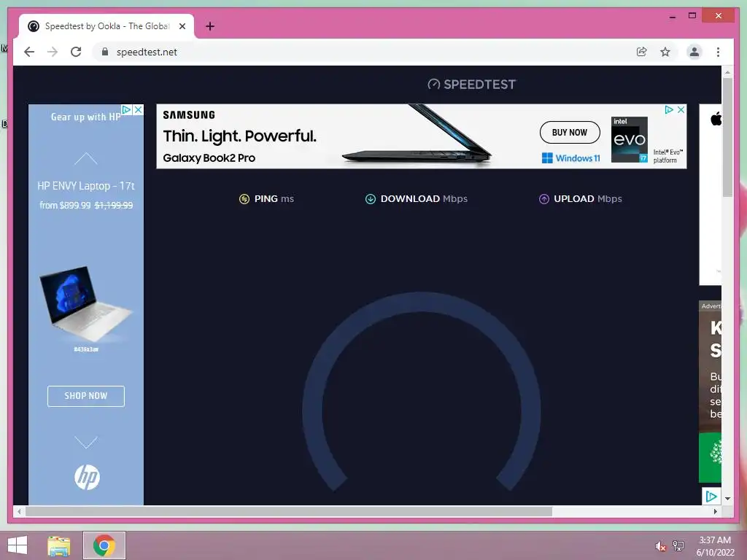Viewport: 747px width, 560px height.
Task: Click the vertical scrollbar down arrow
Action: [x=727, y=499]
